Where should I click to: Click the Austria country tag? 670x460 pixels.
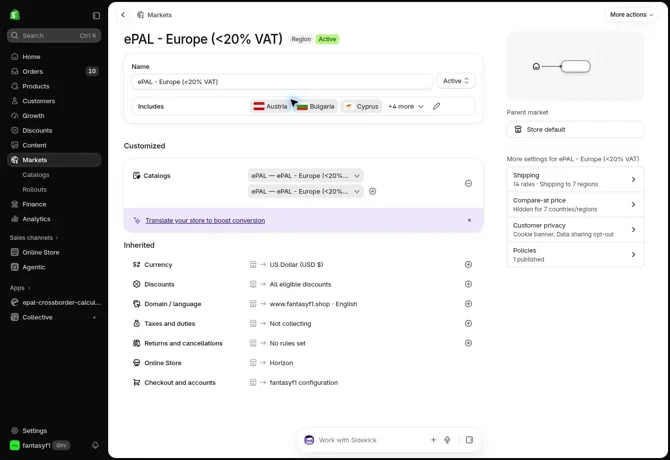click(270, 106)
